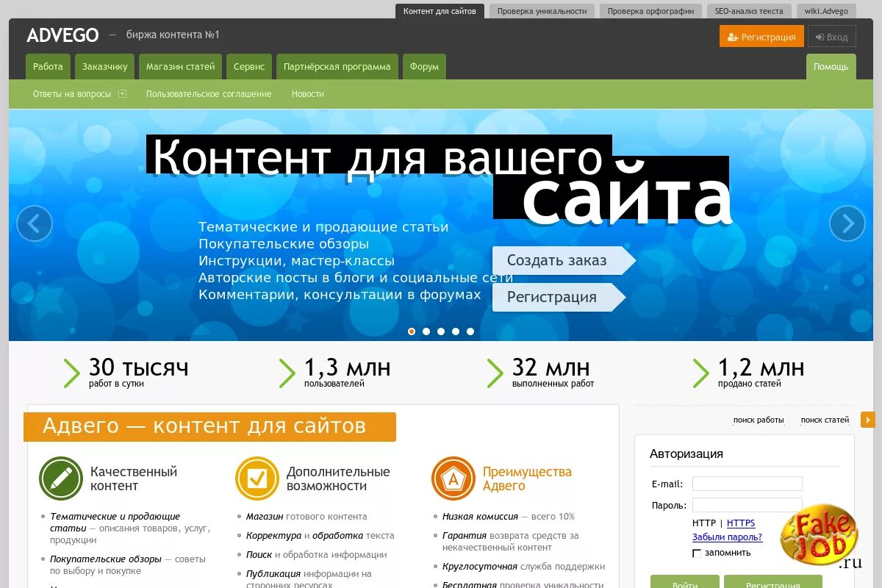Click the orange Advego advantages badge icon
The height and width of the screenshot is (588, 882).
[453, 478]
